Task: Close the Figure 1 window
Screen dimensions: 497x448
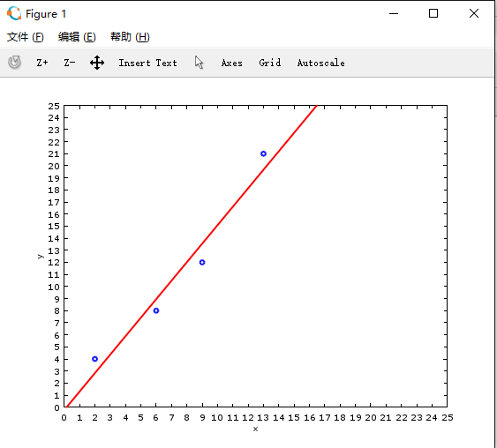Action: [x=474, y=13]
